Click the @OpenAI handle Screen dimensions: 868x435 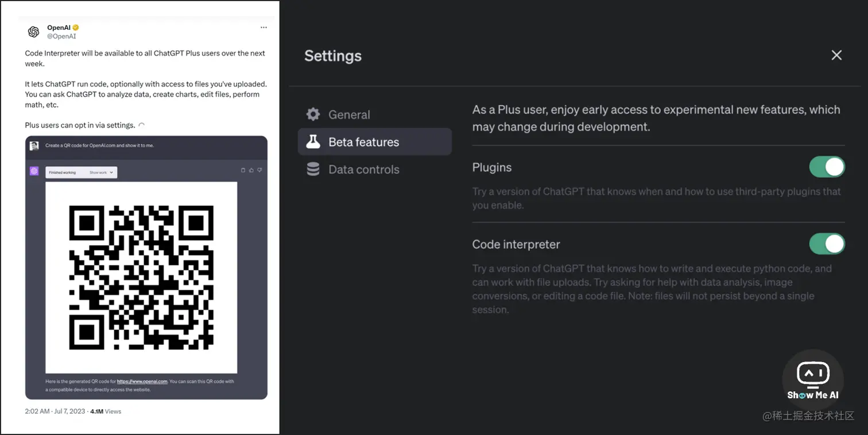pyautogui.click(x=61, y=36)
